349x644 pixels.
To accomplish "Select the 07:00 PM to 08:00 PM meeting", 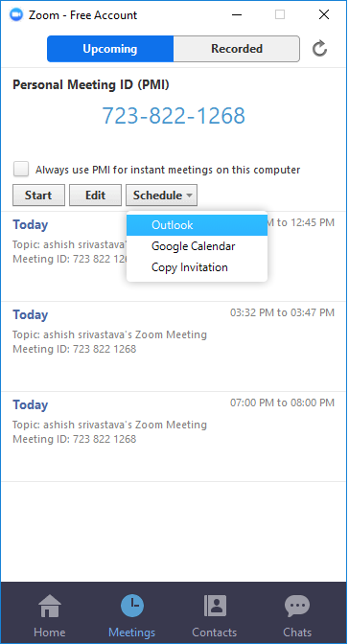I will click(174, 437).
